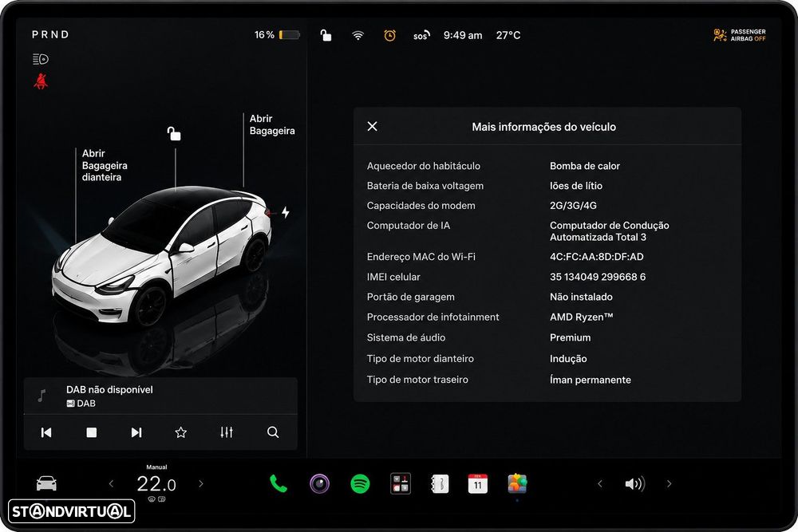The image size is (798, 532).
Task: Tap the 16% battery indicator
Action: click(x=278, y=34)
